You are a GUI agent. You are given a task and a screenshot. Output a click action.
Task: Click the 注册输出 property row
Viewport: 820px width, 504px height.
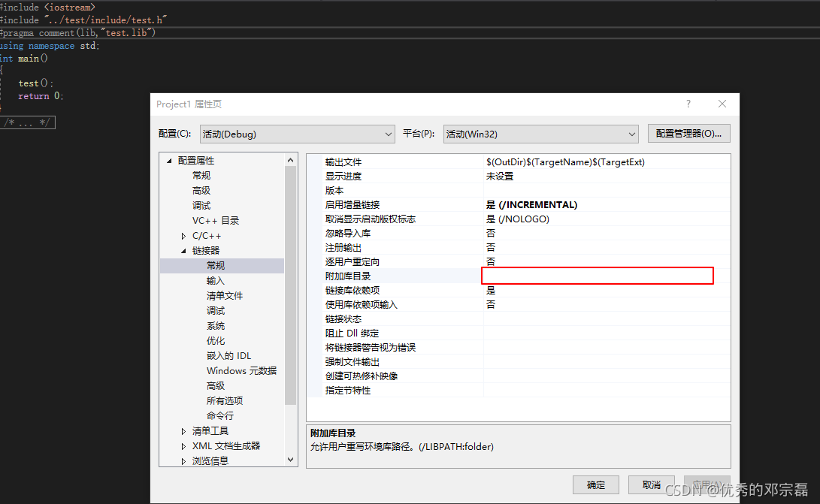pyautogui.click(x=519, y=248)
